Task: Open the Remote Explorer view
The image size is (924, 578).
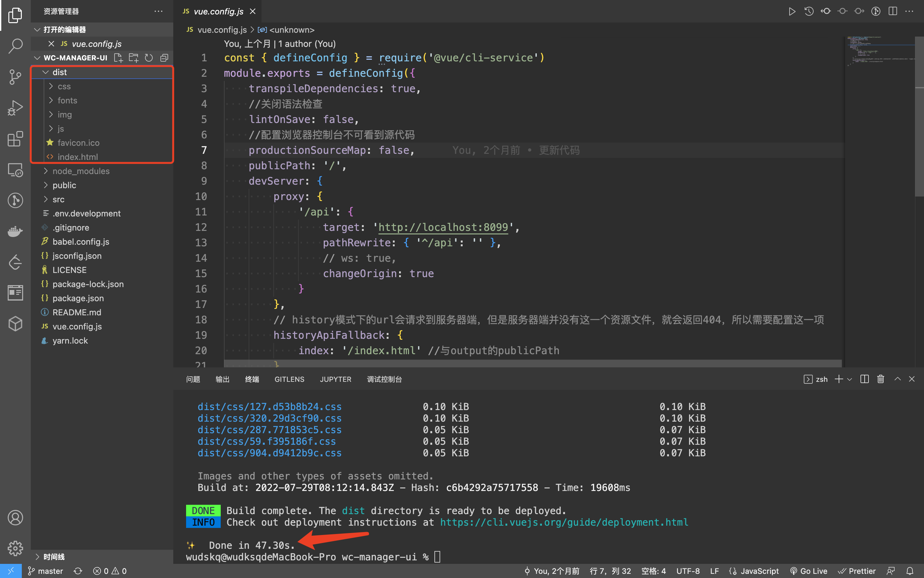Action: (15, 170)
